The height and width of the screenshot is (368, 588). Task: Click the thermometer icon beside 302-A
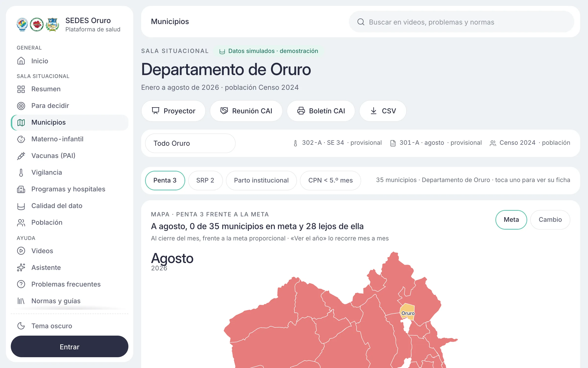pyautogui.click(x=295, y=143)
